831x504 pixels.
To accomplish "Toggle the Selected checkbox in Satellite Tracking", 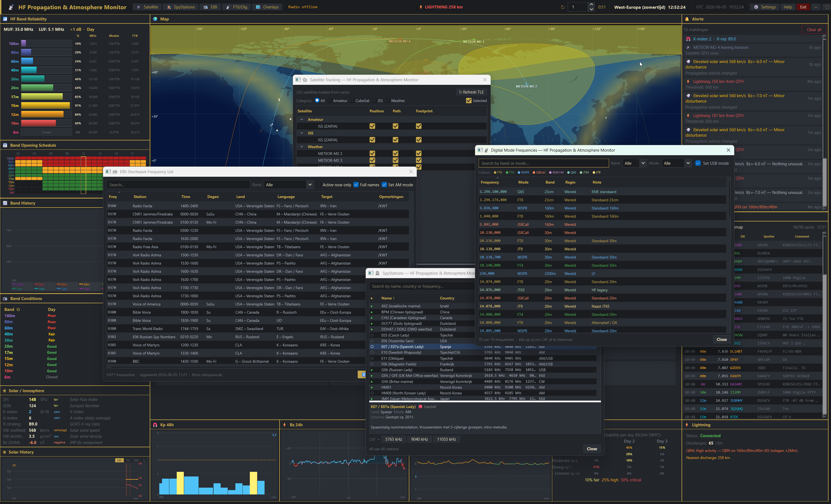I will [x=469, y=101].
